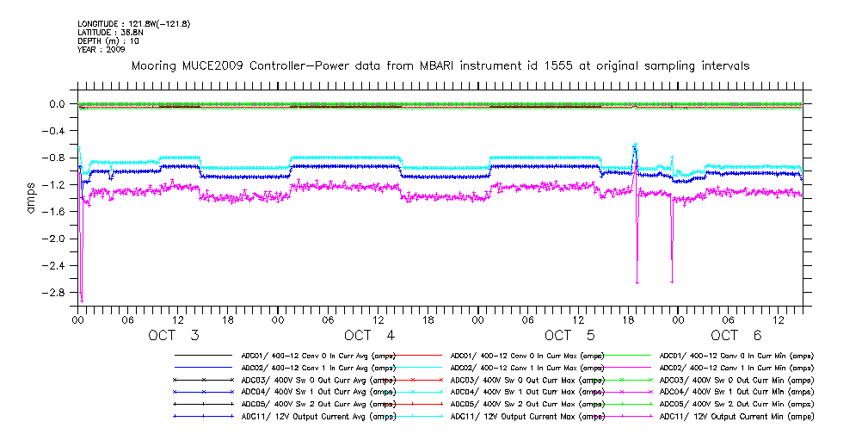This screenshot has height=434, width=868.
Task: Click the OCT 3 date label
Action: 174,335
